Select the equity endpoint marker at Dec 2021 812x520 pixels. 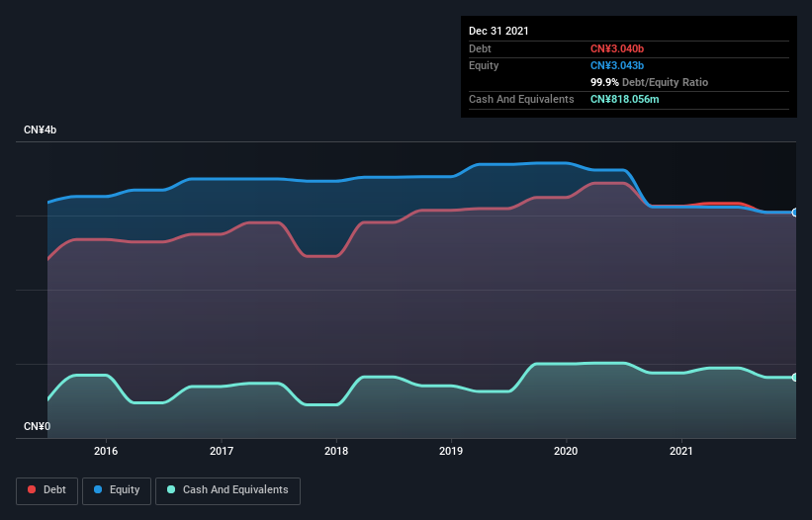795,213
